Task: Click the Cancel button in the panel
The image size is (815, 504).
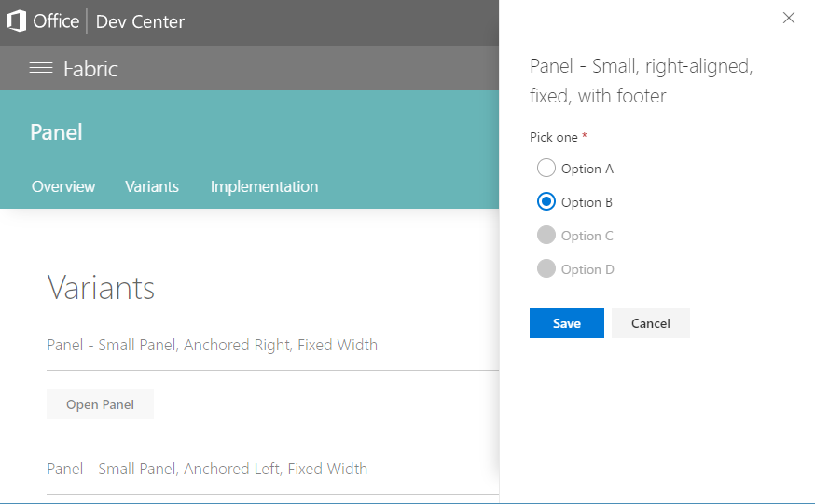Action: [650, 323]
